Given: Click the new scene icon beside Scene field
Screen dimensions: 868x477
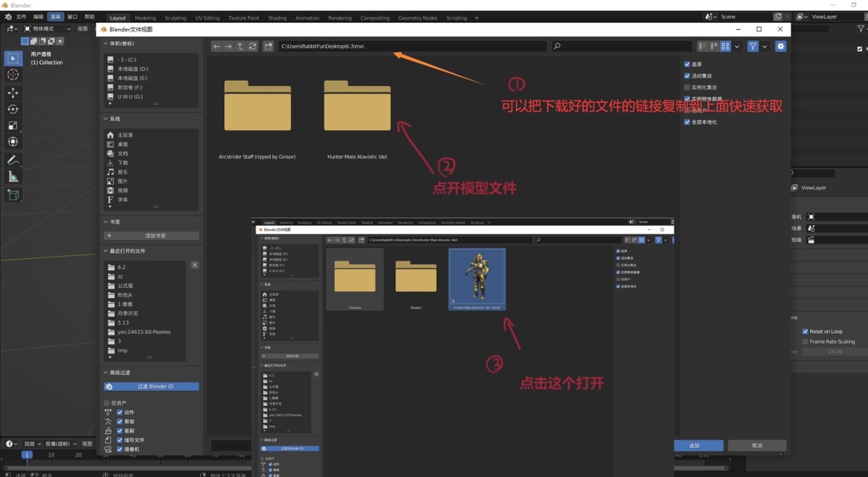Looking at the screenshot, I should [778, 17].
